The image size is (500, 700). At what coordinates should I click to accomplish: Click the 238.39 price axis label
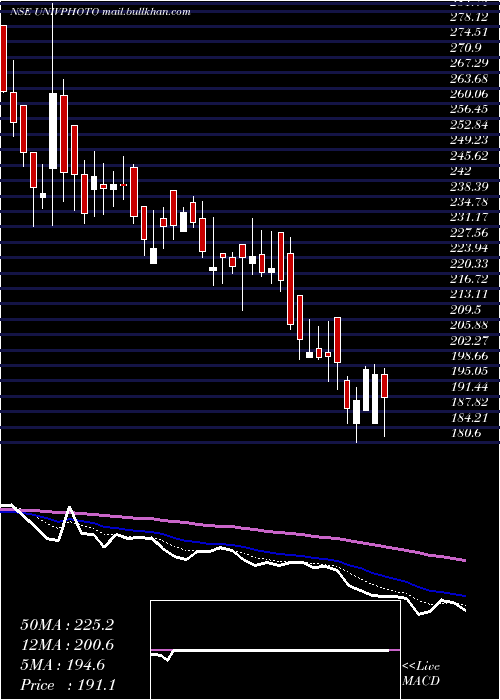coord(467,186)
